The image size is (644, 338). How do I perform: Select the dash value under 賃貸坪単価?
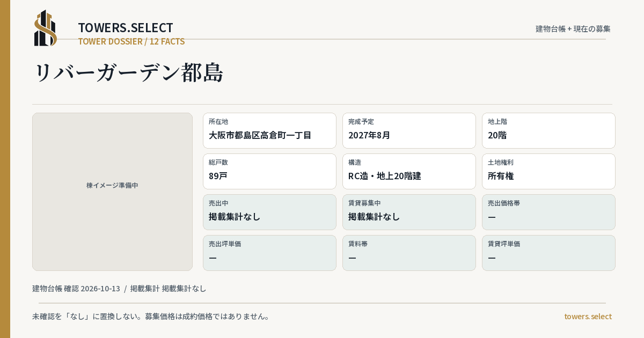coord(492,258)
